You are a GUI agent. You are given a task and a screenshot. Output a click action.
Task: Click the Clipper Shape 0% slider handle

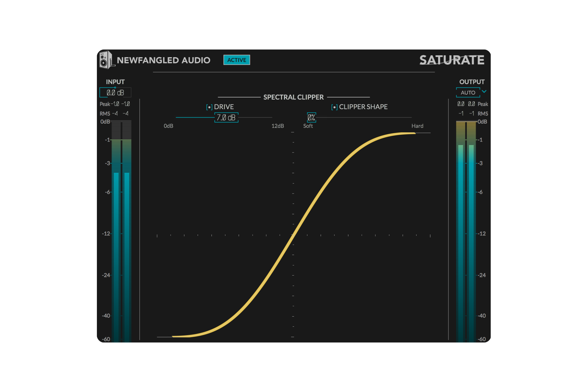coord(311,118)
